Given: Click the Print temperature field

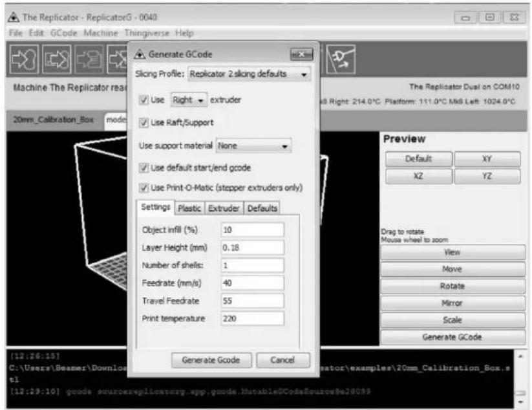Looking at the screenshot, I should 252,319.
